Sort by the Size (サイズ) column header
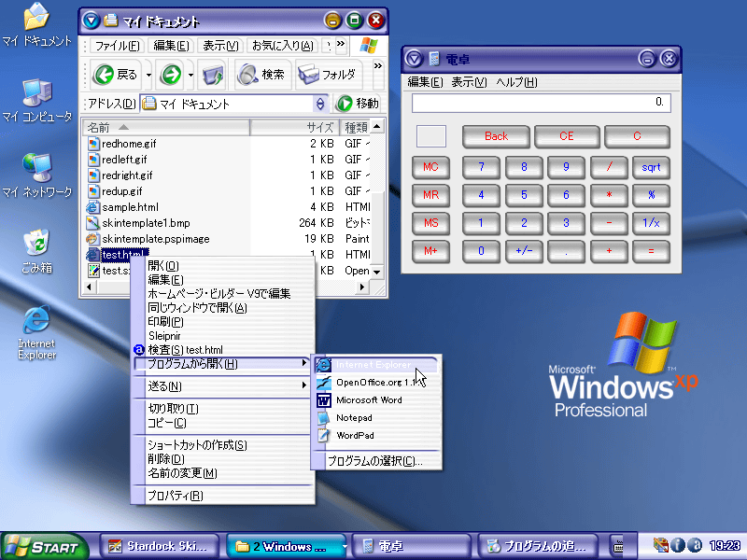The image size is (747, 560). pyautogui.click(x=295, y=127)
